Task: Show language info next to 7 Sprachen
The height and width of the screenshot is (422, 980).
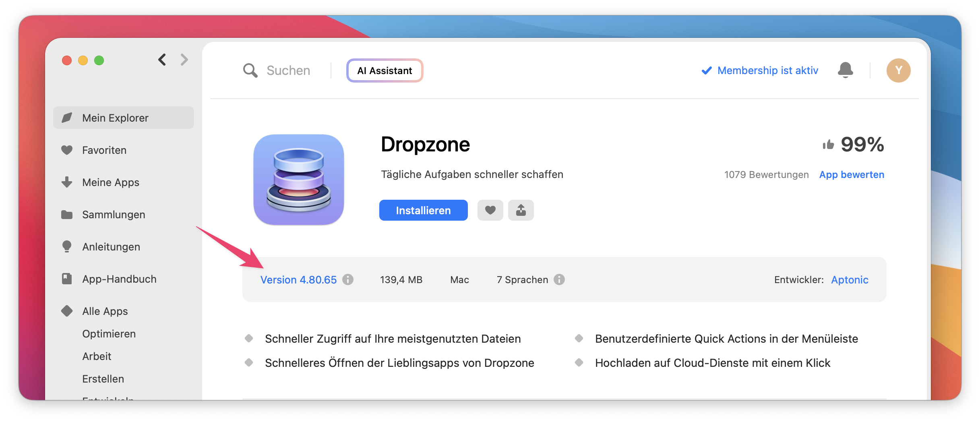Action: click(x=559, y=279)
